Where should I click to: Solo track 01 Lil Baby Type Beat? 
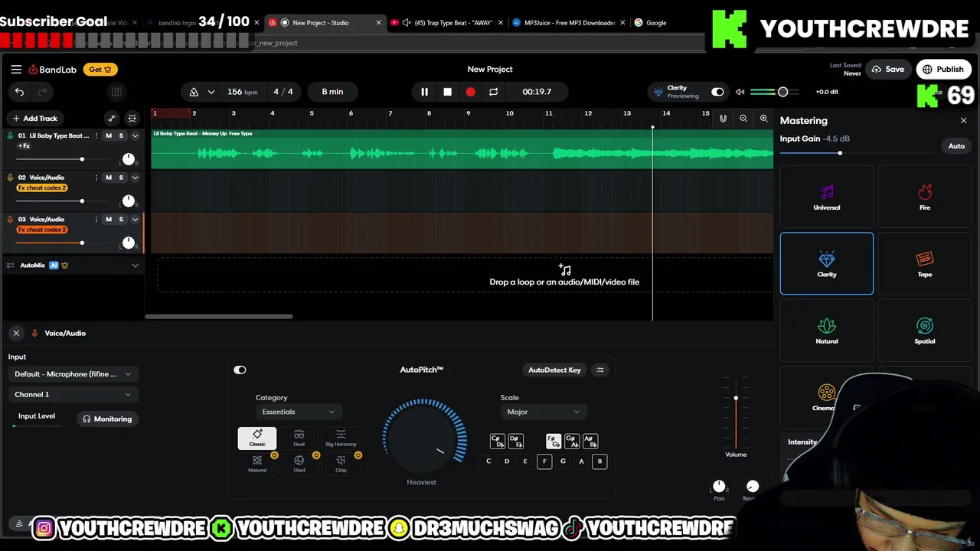coord(121,135)
